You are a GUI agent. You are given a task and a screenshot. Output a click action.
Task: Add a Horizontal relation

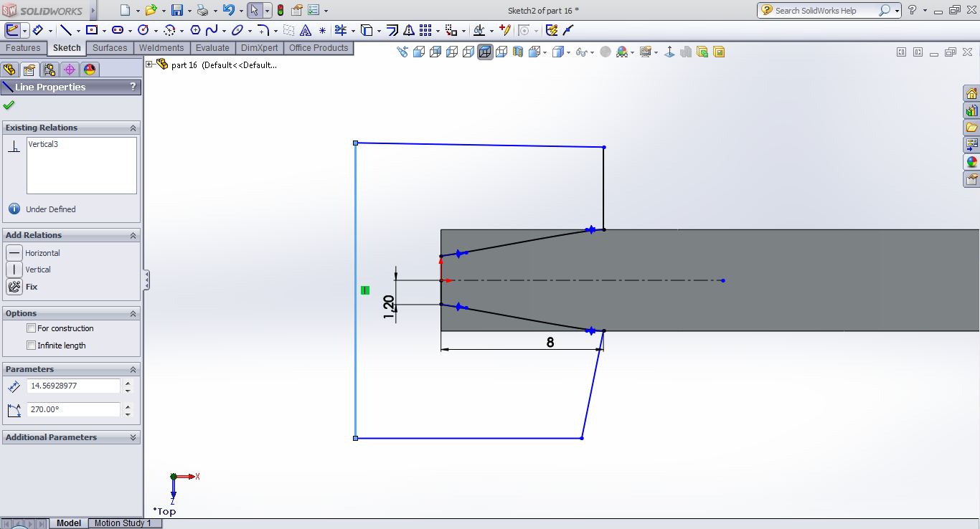tap(14, 253)
